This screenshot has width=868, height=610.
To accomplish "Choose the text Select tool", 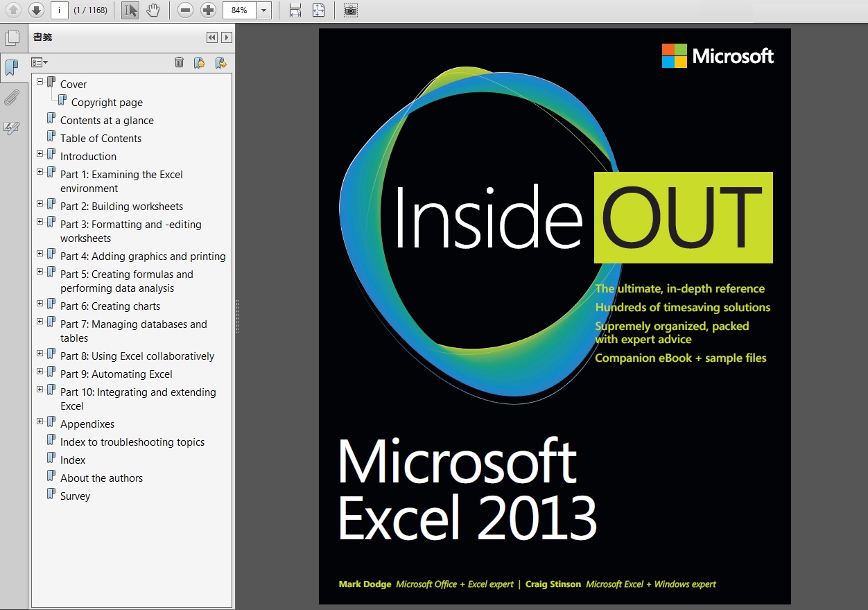I will [130, 10].
